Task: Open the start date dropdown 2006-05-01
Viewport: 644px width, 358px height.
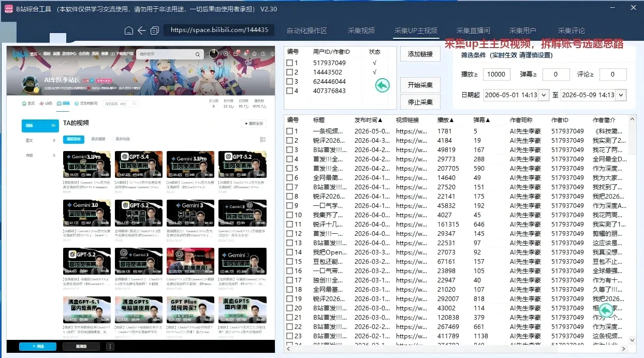Action: click(x=544, y=95)
